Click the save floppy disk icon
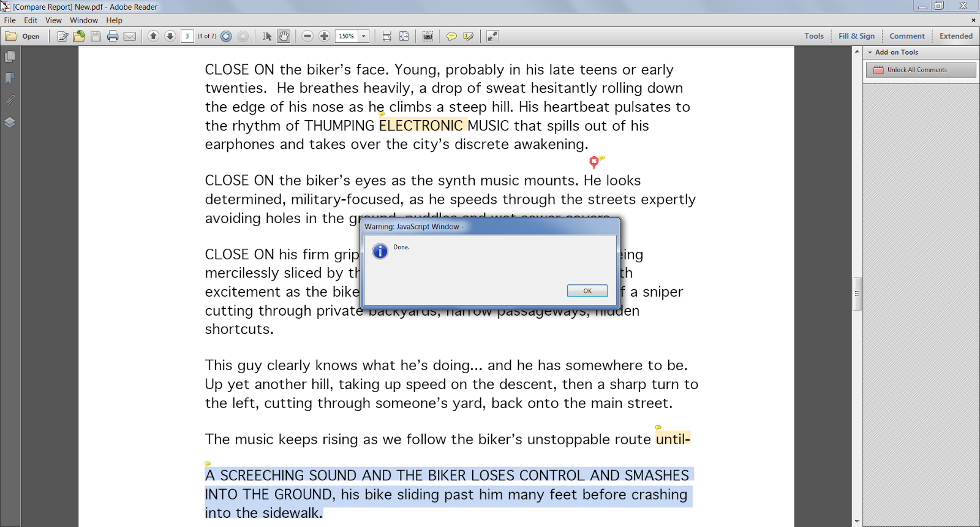This screenshot has width=980, height=527. [x=96, y=36]
